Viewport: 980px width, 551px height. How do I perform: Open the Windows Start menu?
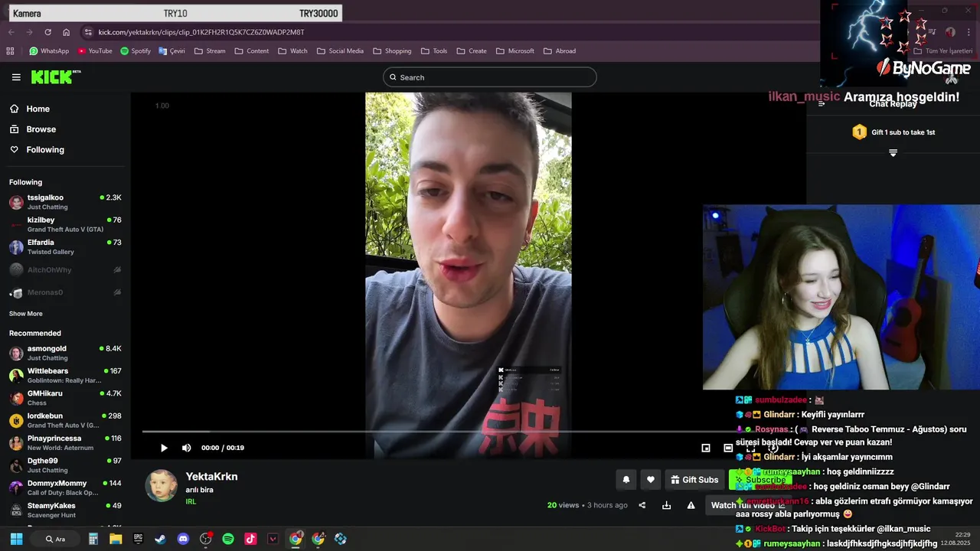pyautogui.click(x=16, y=539)
